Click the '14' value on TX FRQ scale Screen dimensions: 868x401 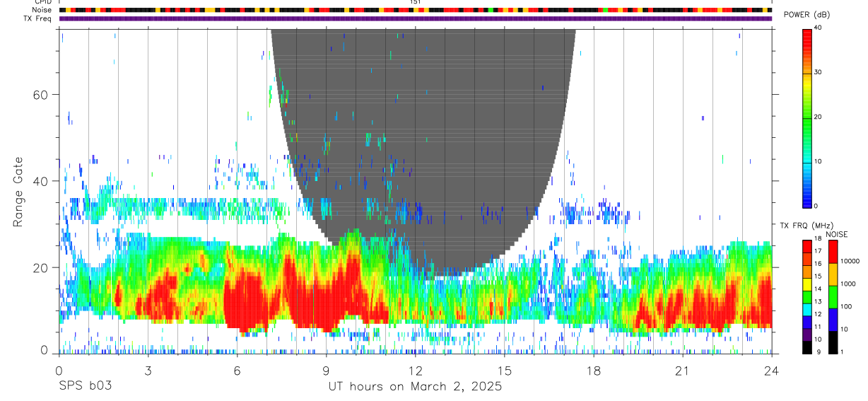(x=818, y=289)
